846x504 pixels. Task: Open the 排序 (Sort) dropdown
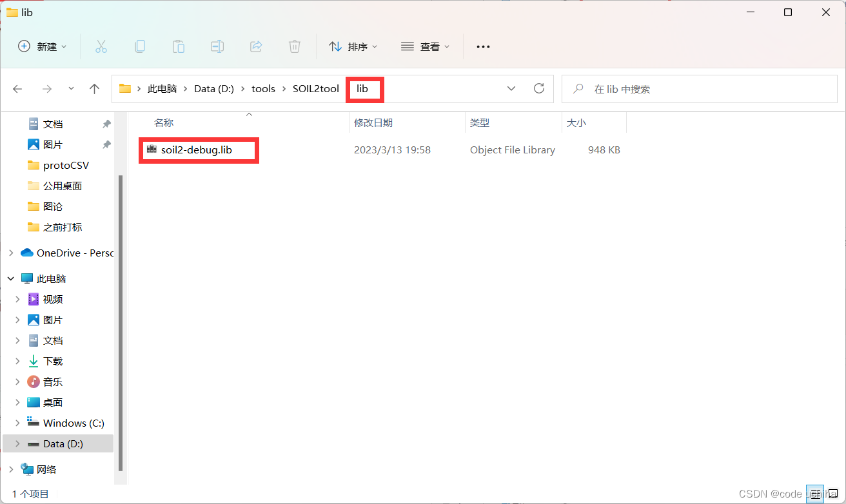pyautogui.click(x=353, y=46)
